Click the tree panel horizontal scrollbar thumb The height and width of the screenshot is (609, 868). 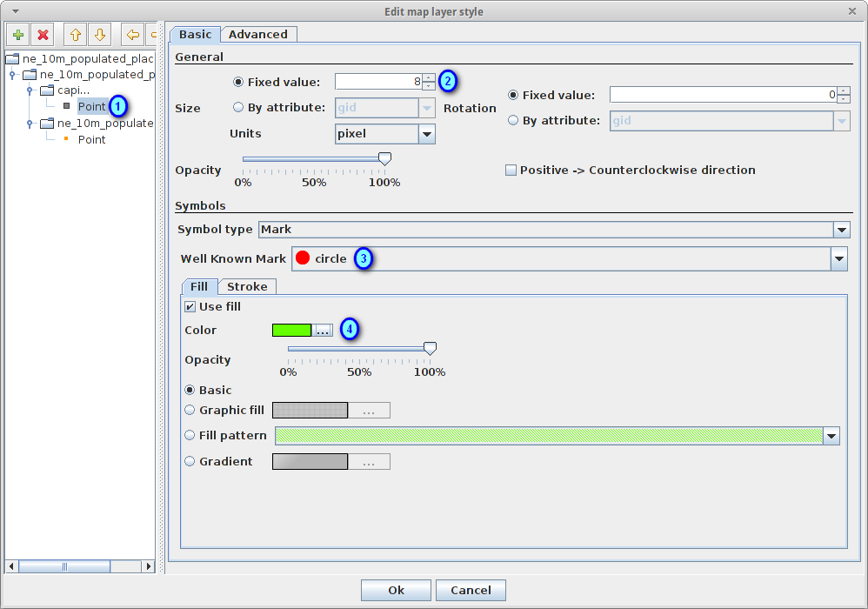click(x=64, y=566)
